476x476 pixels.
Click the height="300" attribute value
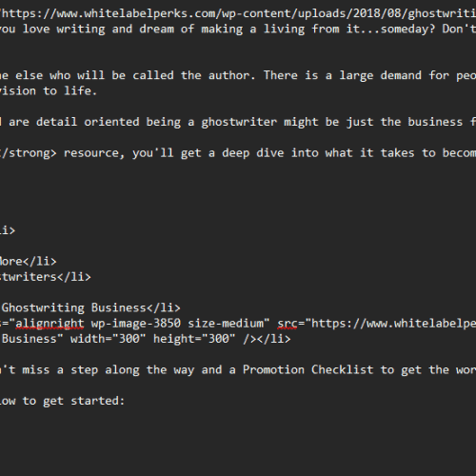pos(194,339)
